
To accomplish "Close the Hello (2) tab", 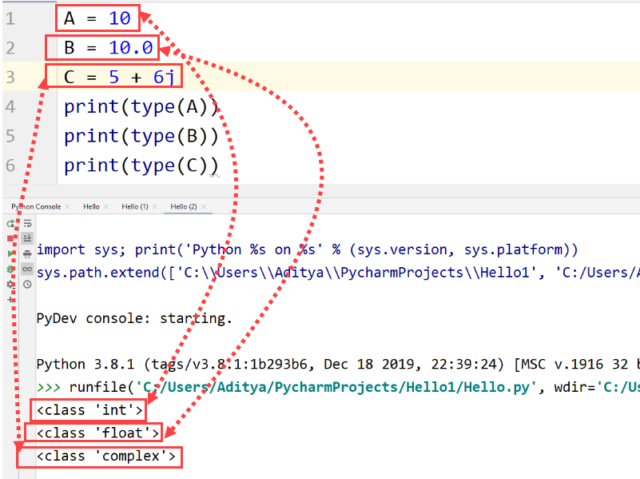I will [x=205, y=205].
